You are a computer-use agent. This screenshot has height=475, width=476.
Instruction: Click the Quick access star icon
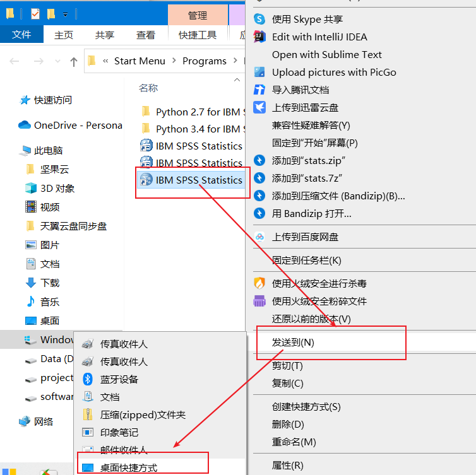point(25,100)
